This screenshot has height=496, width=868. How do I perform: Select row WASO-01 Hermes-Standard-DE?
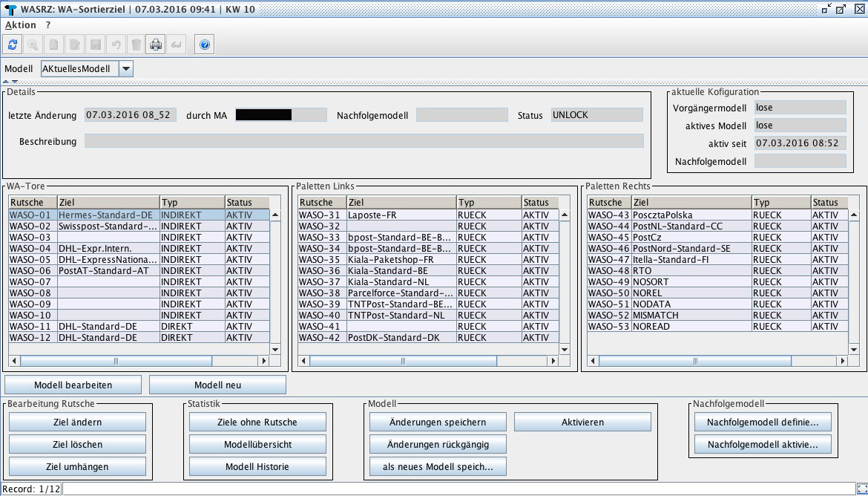(x=139, y=215)
